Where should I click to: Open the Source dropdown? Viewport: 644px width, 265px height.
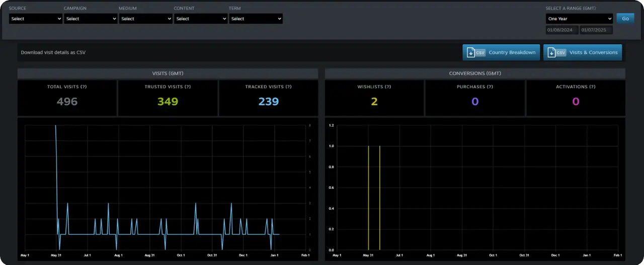(35, 19)
